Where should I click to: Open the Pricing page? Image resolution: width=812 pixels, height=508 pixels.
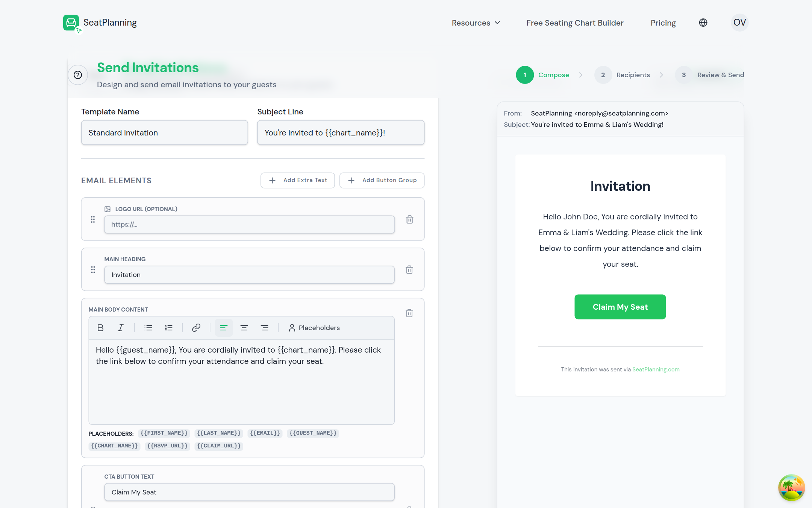pyautogui.click(x=663, y=23)
